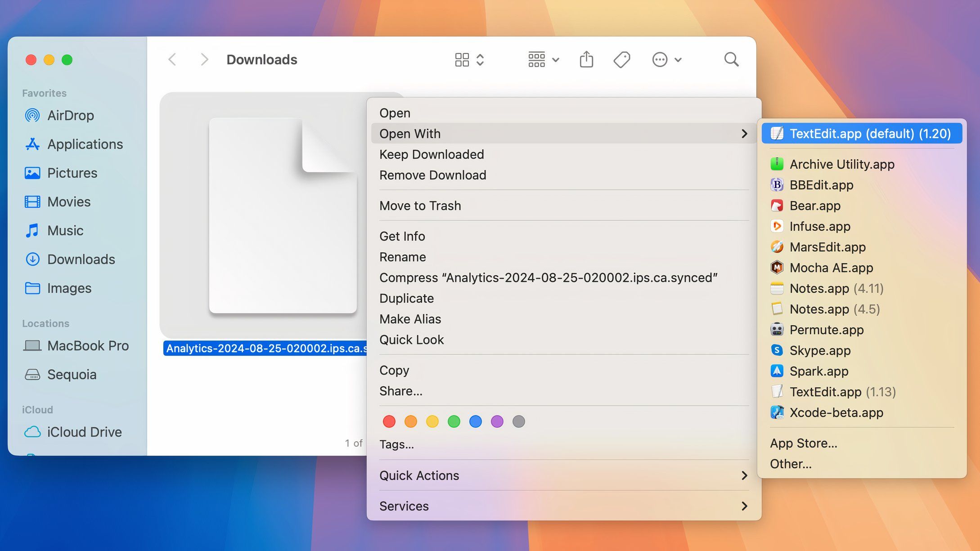Click Compress file context menu item
The image size is (980, 551).
tap(548, 277)
